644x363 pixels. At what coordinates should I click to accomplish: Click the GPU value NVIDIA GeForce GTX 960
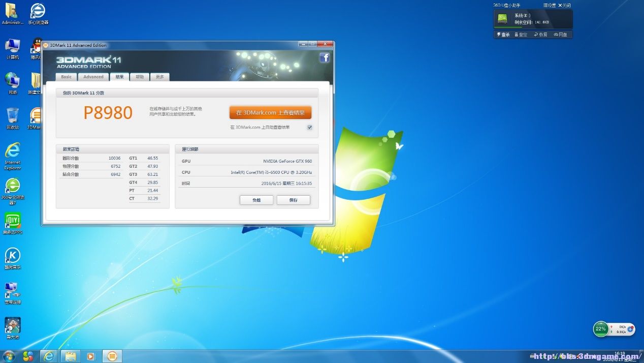point(287,161)
